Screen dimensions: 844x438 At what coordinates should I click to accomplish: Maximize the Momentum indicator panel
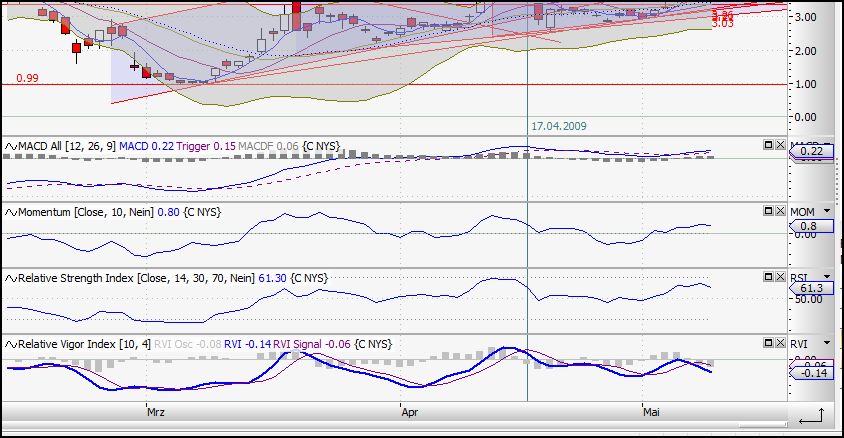[x=769, y=211]
